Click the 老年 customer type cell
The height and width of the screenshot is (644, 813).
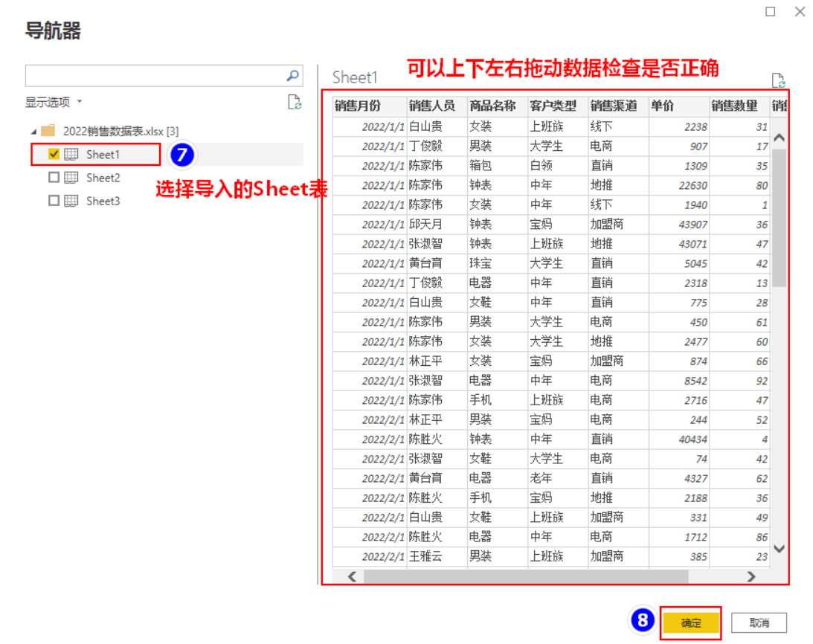point(557,478)
